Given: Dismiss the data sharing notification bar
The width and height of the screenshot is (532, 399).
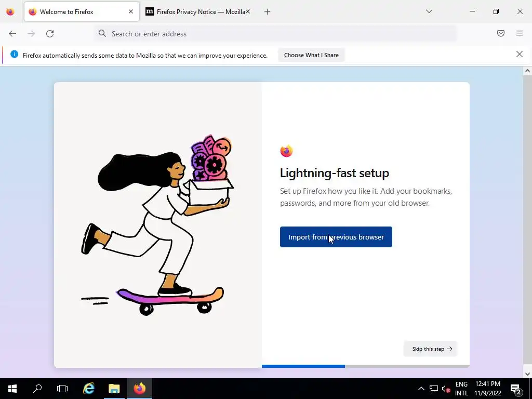Looking at the screenshot, I should coord(520,54).
